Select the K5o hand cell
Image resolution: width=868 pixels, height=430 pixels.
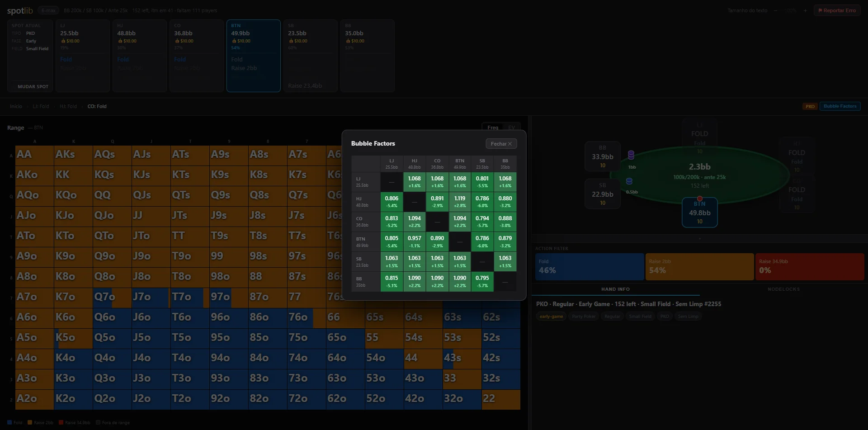(x=73, y=339)
